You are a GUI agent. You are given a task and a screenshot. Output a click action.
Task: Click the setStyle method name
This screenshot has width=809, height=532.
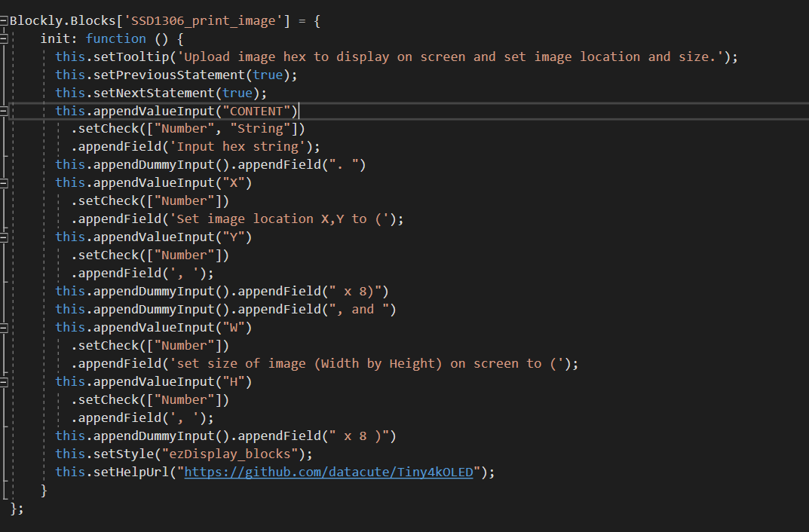coord(124,454)
